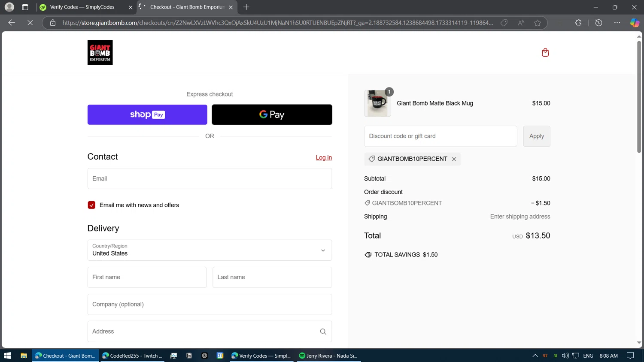Click the Discount code or gift card field
Viewport: 644px width, 362px height.
440,136
